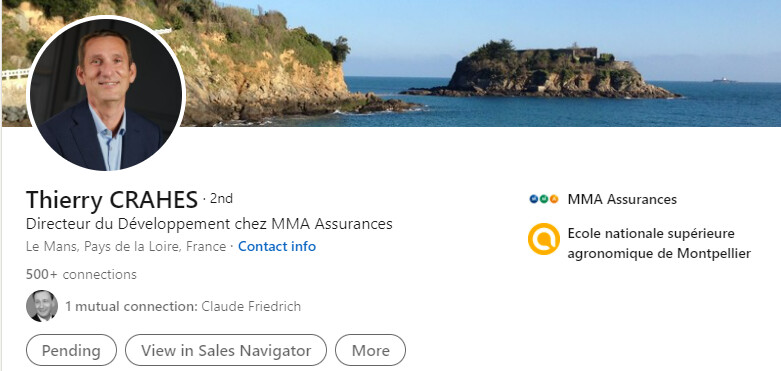Open the Contact info link
This screenshot has width=781, height=371.
(x=277, y=247)
